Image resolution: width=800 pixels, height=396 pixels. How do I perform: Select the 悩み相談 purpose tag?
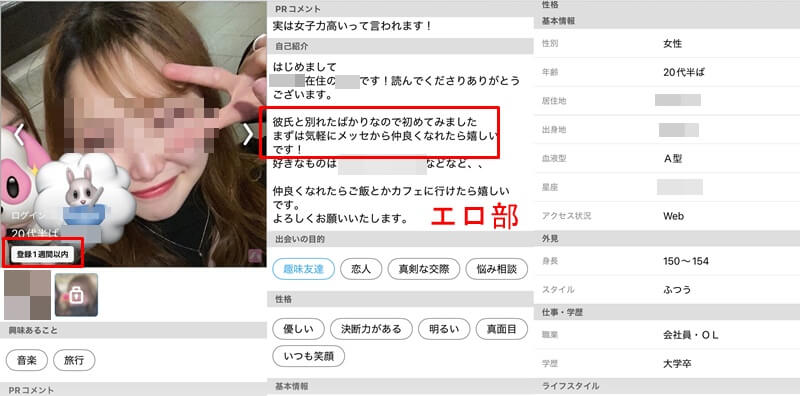[496, 269]
